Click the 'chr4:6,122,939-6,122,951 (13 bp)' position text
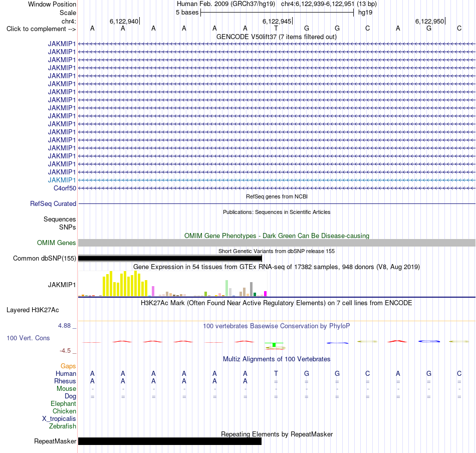476x453 pixels. pos(329,4)
